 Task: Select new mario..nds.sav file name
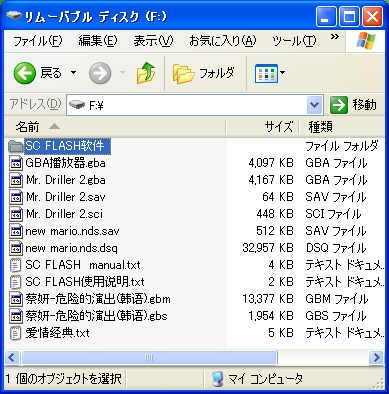[x=72, y=231]
